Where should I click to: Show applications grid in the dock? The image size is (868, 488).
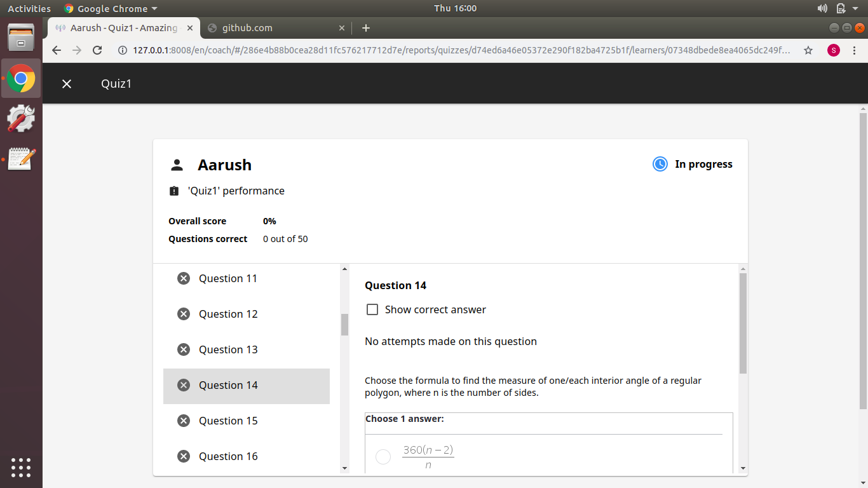(x=21, y=467)
